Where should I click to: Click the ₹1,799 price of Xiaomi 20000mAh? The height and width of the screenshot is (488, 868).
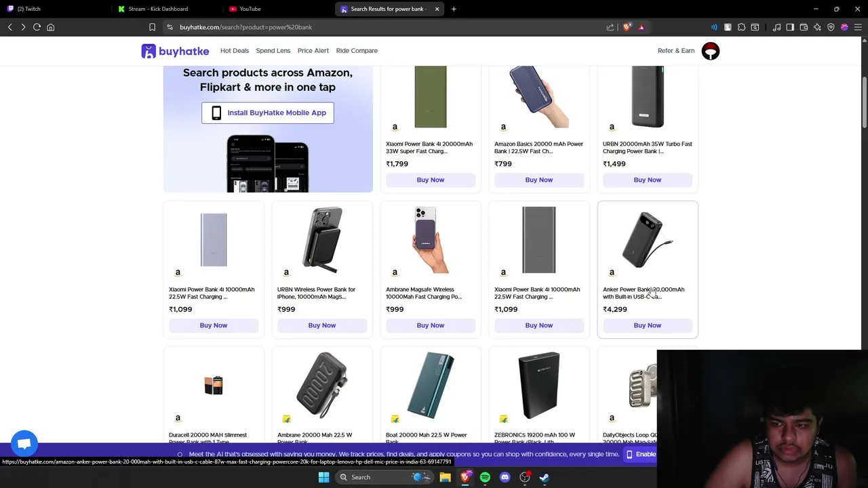397,164
